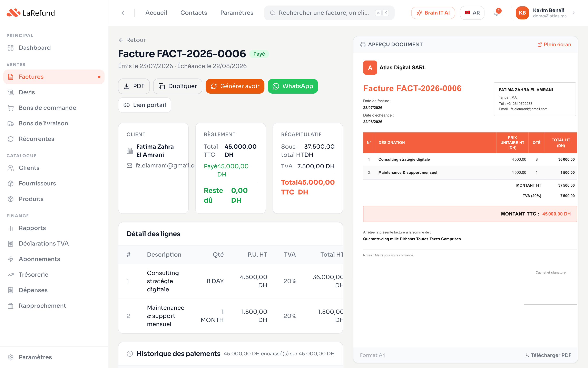The width and height of the screenshot is (588, 368).
Task: Open the notifications bell
Action: [x=496, y=13]
